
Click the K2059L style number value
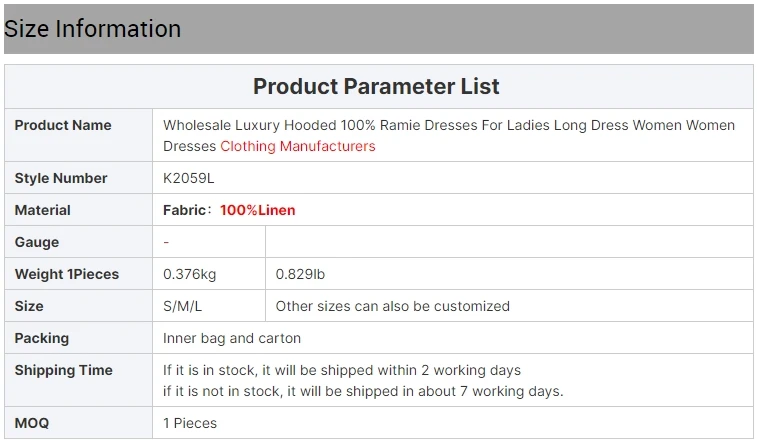189,178
